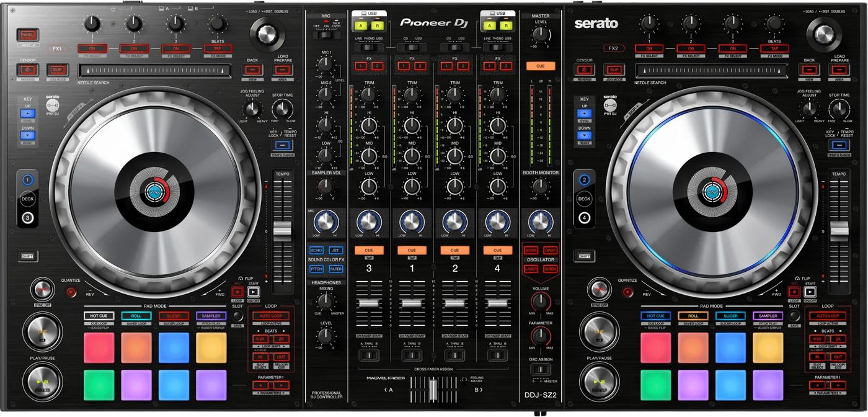The height and width of the screenshot is (417, 868).
Task: Switch to deck 2 on right deck
Action: [584, 181]
